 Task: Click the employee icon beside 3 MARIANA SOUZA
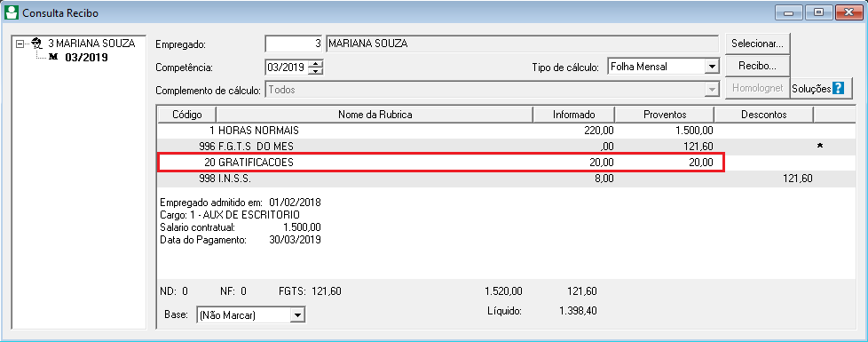click(x=37, y=44)
